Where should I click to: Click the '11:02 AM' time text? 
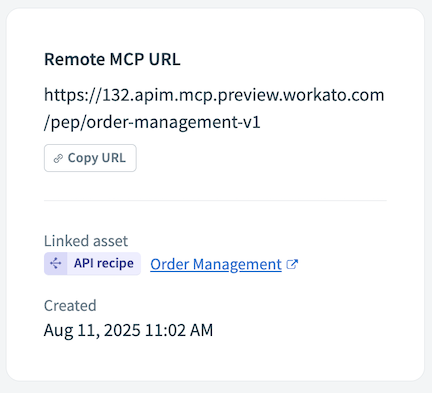pos(179,330)
